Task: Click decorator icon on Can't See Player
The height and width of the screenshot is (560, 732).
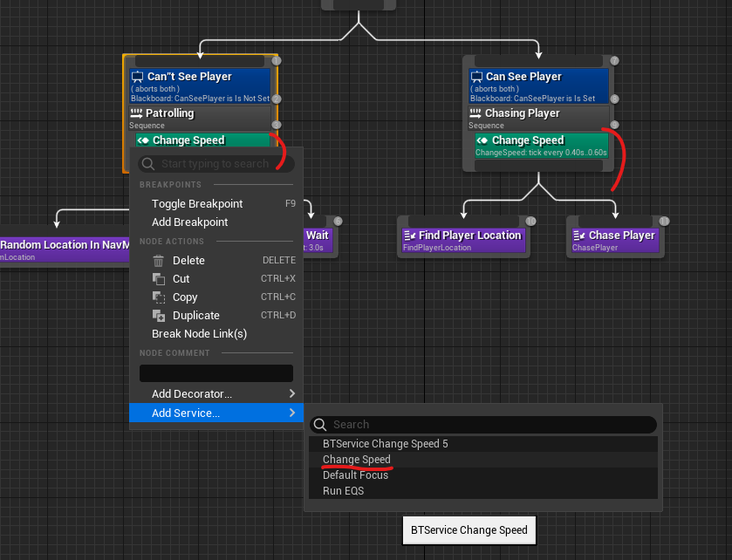Action: [x=137, y=77]
